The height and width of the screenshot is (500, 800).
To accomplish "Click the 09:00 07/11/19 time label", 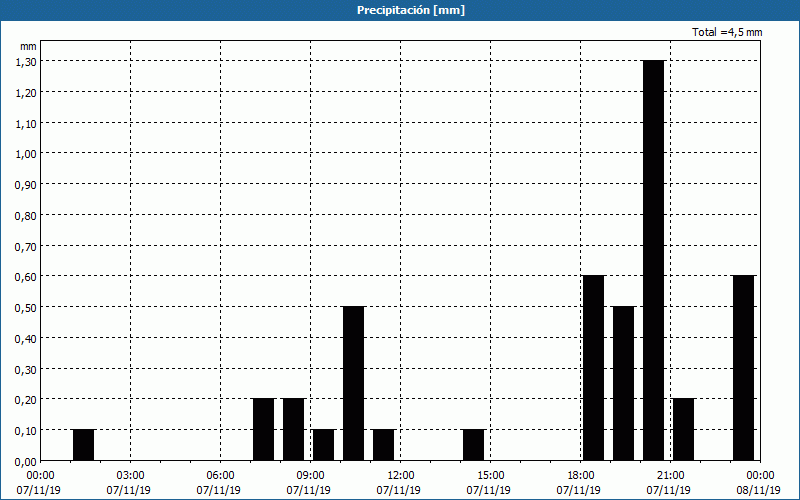I will [x=309, y=483].
